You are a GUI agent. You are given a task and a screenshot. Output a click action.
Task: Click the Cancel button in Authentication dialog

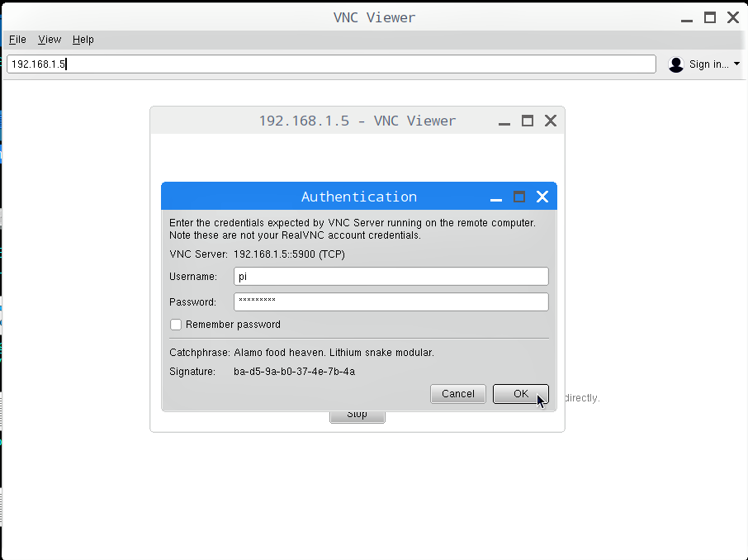click(x=458, y=394)
